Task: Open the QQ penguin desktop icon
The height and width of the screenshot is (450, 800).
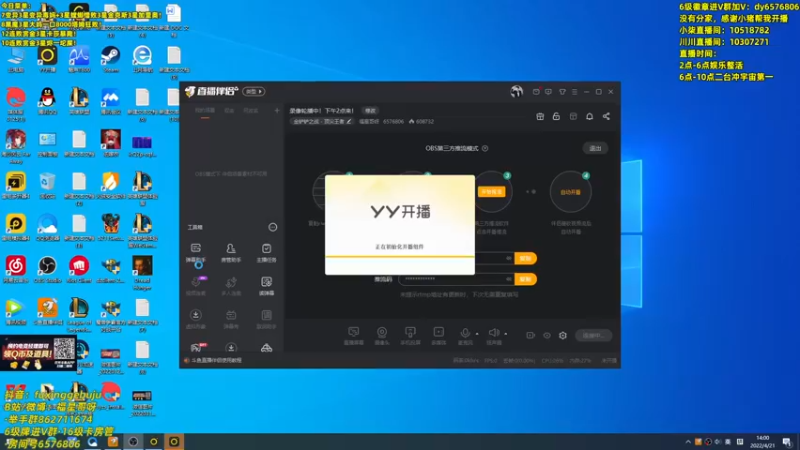Action: click(47, 101)
